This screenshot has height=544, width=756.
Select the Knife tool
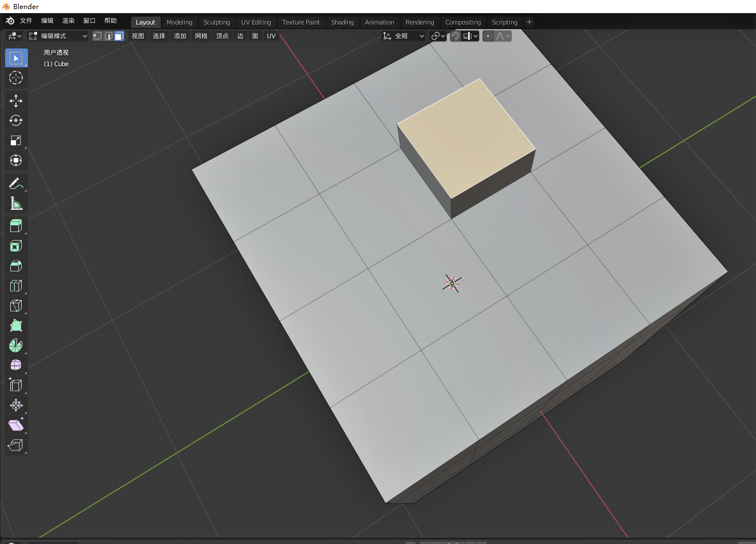coord(16,305)
